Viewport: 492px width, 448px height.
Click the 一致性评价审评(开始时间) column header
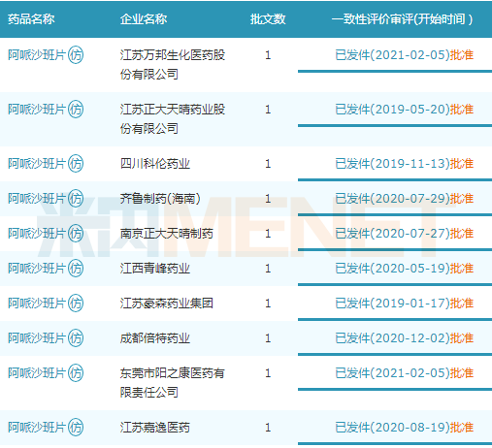point(402,19)
